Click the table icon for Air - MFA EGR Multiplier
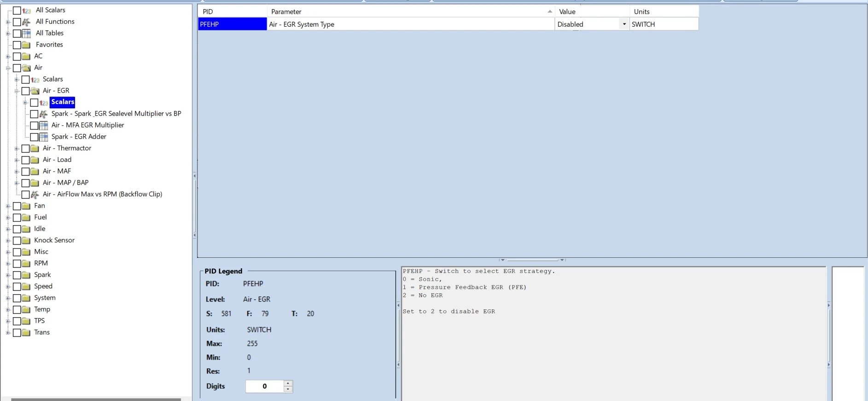868x401 pixels. pos(44,125)
